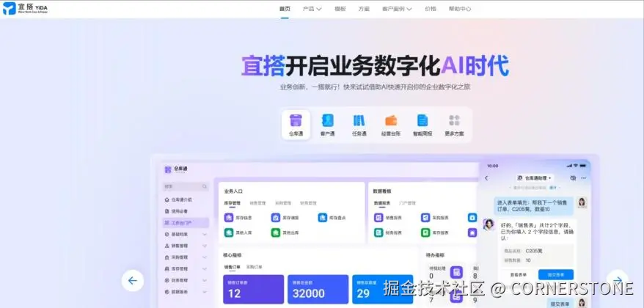Click the 待我处理 purple icon in 待办指标
Screen dimensions: 644x308
456,272
